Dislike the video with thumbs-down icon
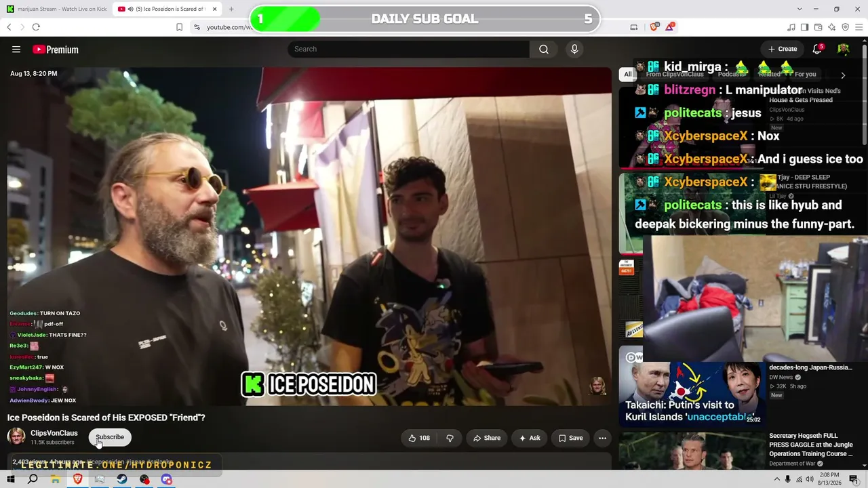This screenshot has height=488, width=868. click(x=450, y=438)
